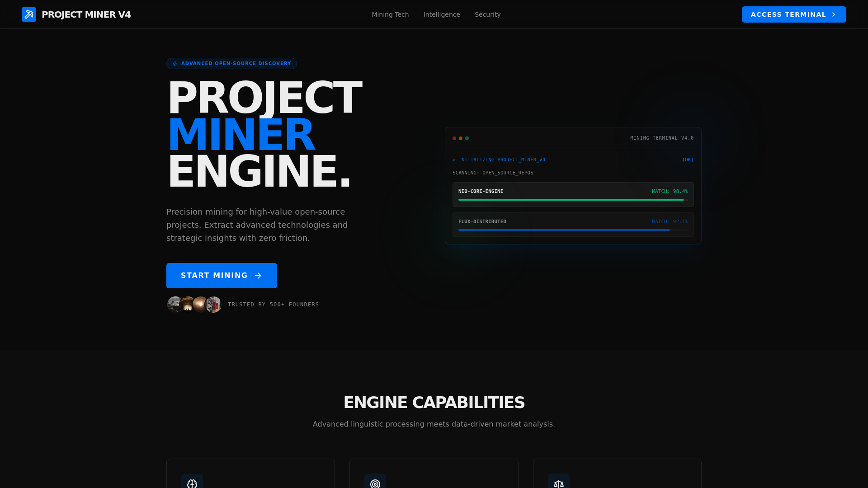Go to the Intelligence nav item
Image resolution: width=868 pixels, height=488 pixels.
click(442, 14)
